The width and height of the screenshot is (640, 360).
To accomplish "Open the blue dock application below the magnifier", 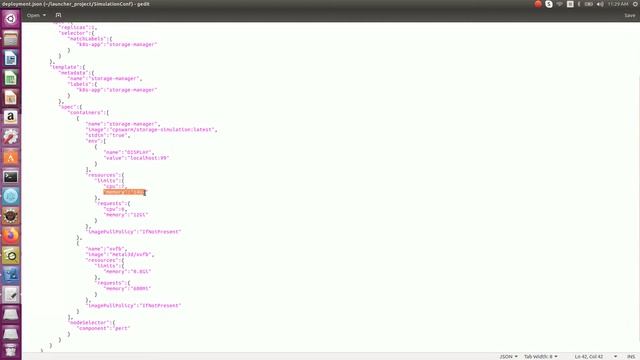I will coord(11,275).
